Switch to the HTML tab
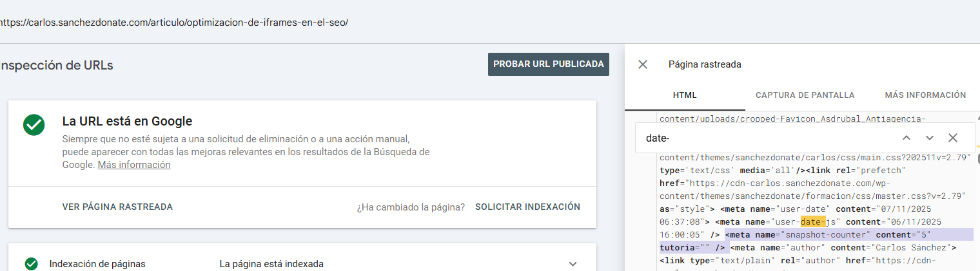Viewport: 980px width, 271px height. click(685, 95)
